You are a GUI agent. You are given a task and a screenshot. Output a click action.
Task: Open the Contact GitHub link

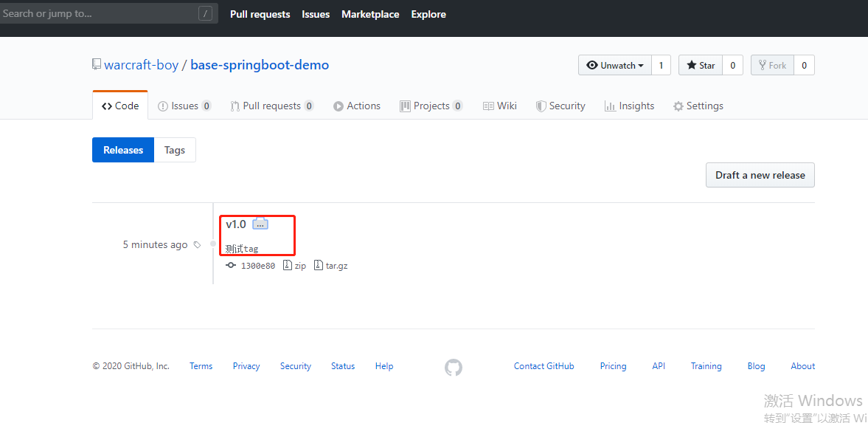pyautogui.click(x=544, y=366)
